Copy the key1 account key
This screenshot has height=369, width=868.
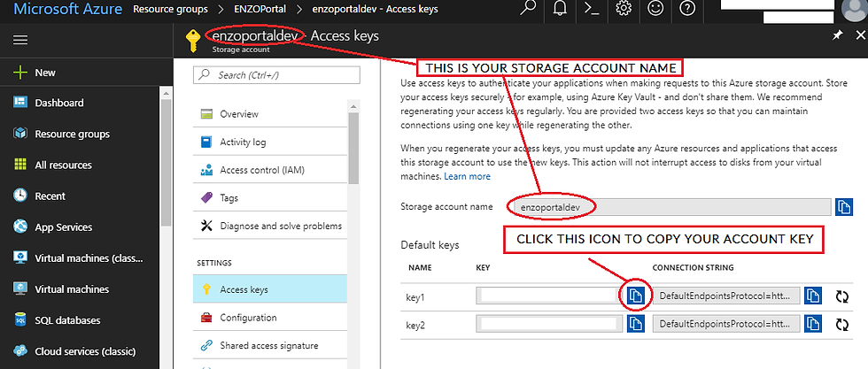tap(636, 296)
